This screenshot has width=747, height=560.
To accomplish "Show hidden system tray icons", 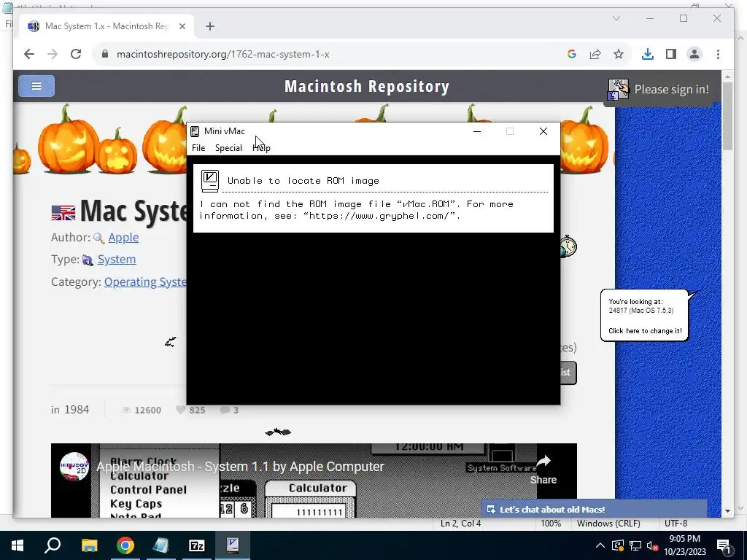I will click(600, 545).
